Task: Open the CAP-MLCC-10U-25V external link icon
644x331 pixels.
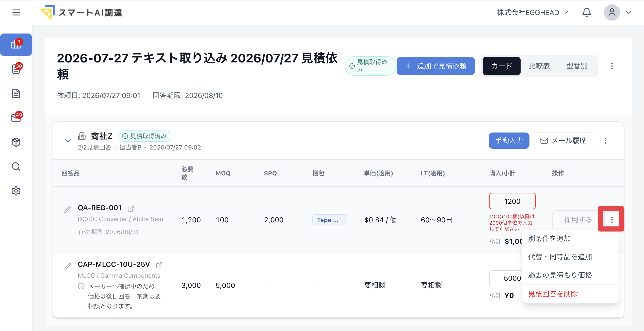Action: pyautogui.click(x=159, y=265)
